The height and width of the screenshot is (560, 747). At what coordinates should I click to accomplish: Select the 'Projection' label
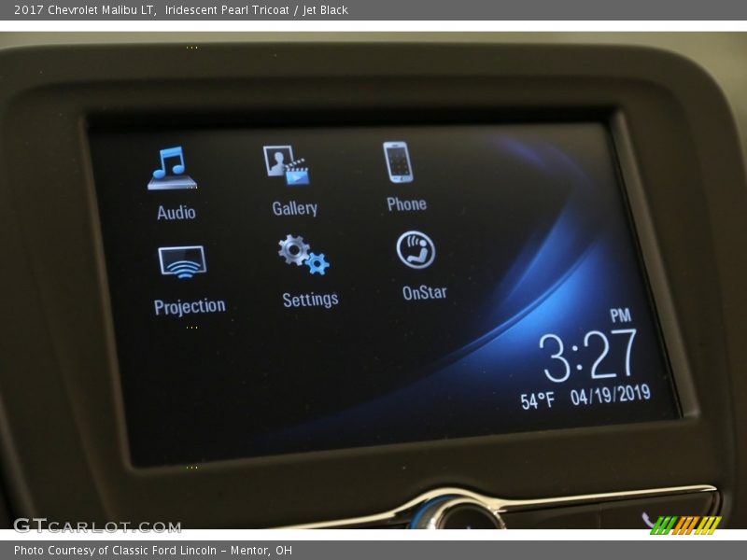(190, 307)
